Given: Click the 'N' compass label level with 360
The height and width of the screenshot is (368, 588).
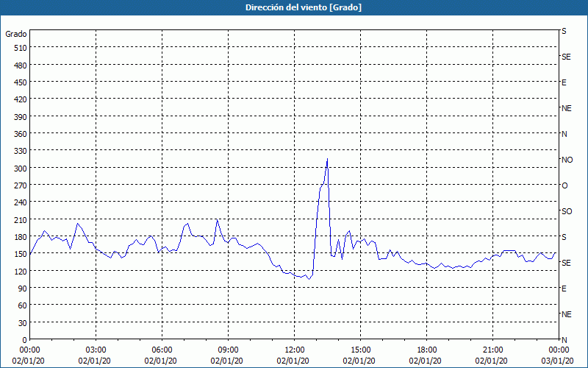Looking at the screenshot, I should coord(564,134).
